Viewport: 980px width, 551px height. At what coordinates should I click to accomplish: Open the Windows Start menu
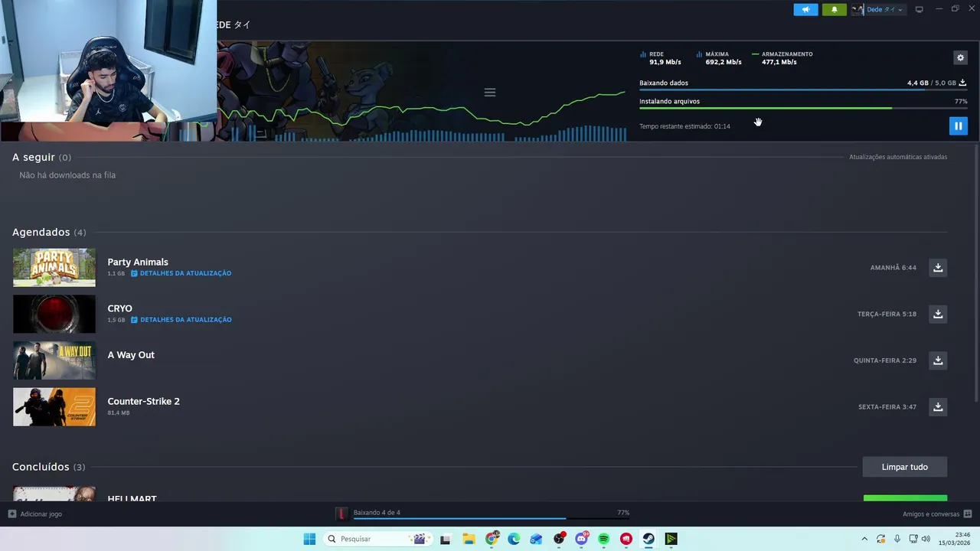pos(309,539)
